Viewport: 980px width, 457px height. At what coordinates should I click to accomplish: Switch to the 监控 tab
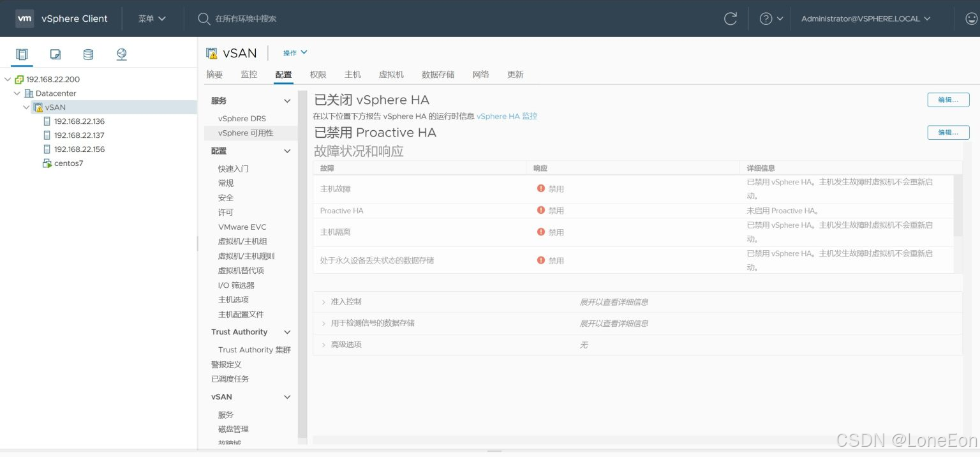(249, 75)
